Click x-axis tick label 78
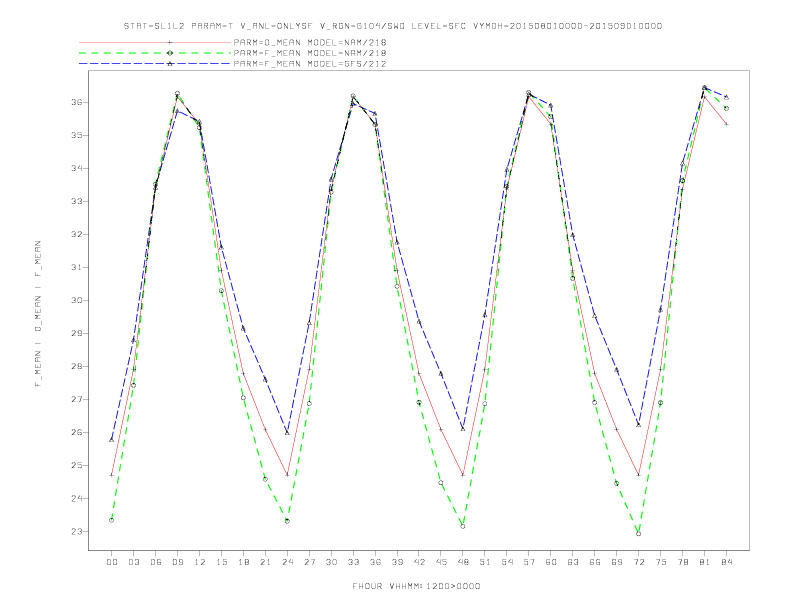 [x=683, y=562]
